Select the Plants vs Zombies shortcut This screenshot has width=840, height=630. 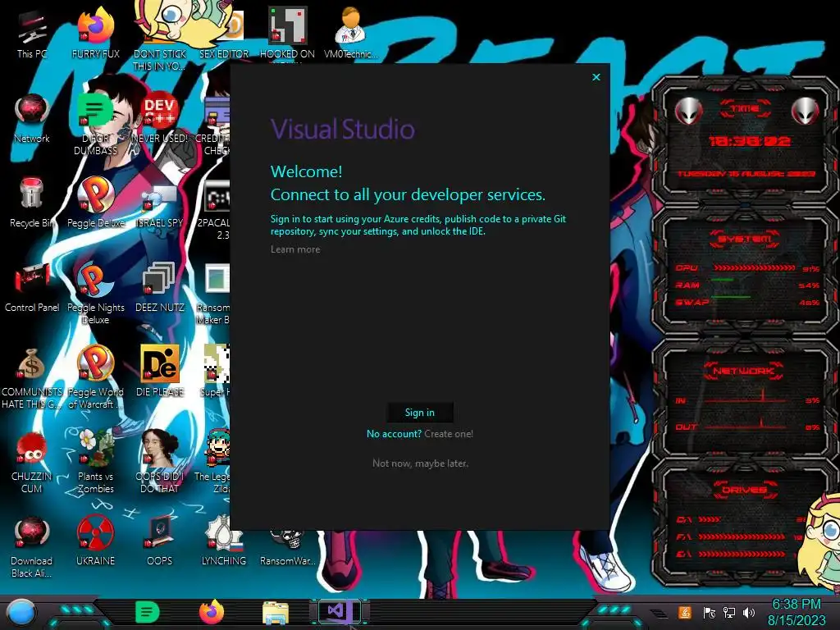(x=95, y=461)
